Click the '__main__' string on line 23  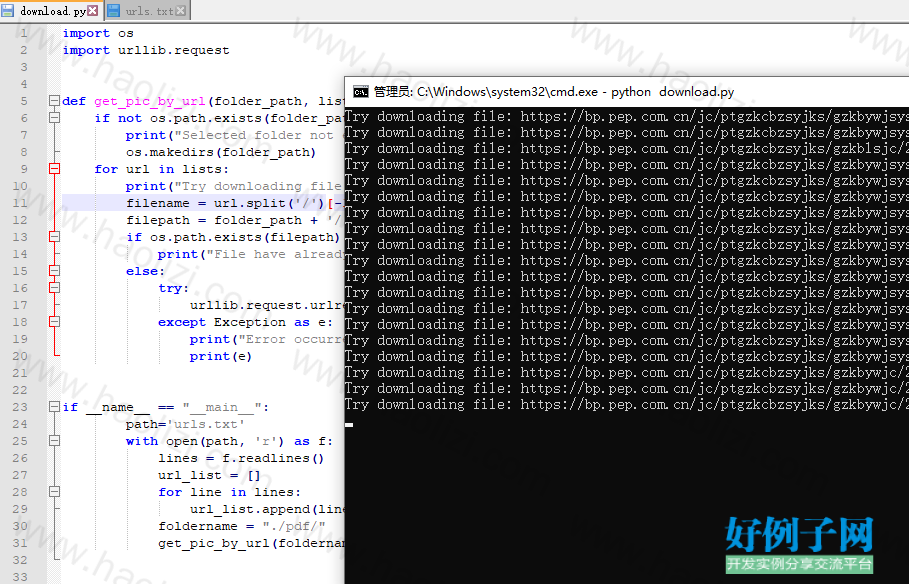221,408
